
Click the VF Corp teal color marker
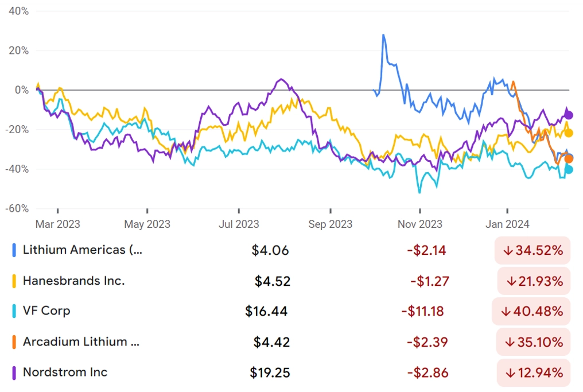14,311
